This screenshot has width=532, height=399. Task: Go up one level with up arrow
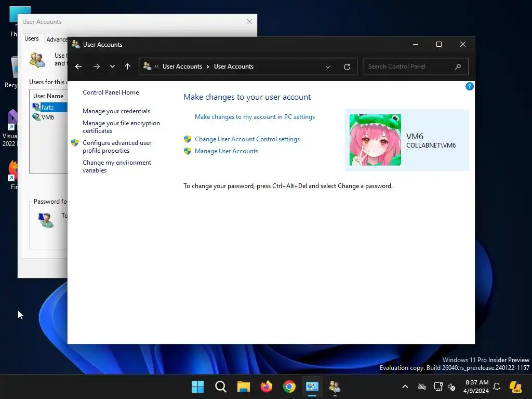pos(127,66)
